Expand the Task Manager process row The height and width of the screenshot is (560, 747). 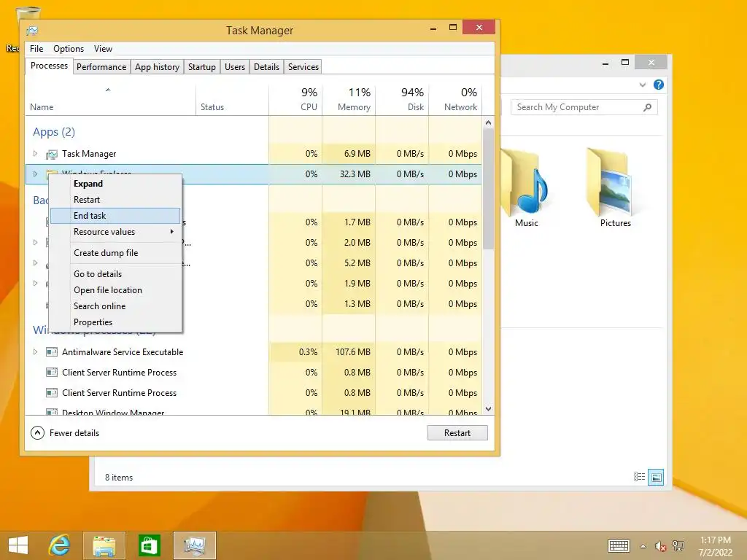(35, 153)
